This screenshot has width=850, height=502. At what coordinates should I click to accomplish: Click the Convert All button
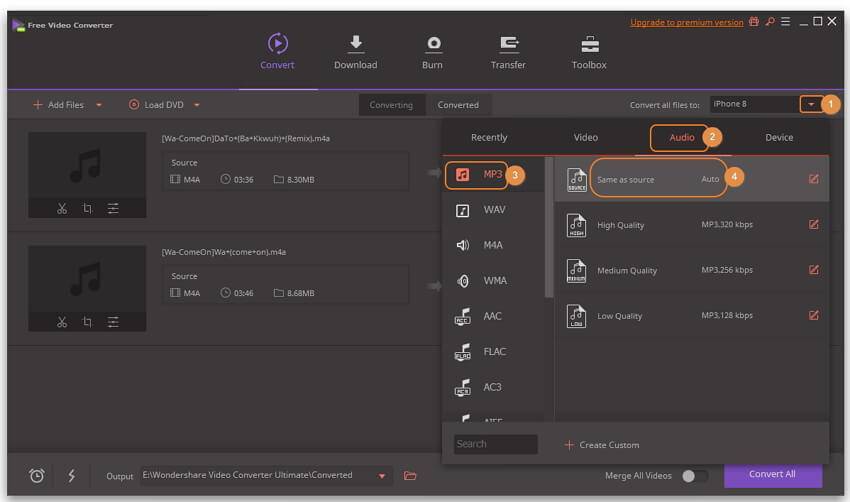click(772, 475)
